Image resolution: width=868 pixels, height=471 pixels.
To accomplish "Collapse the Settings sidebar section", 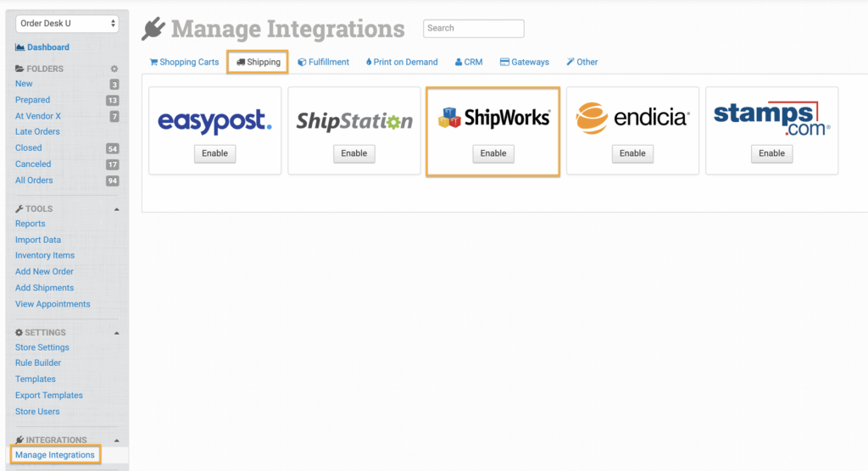I will click(x=116, y=333).
